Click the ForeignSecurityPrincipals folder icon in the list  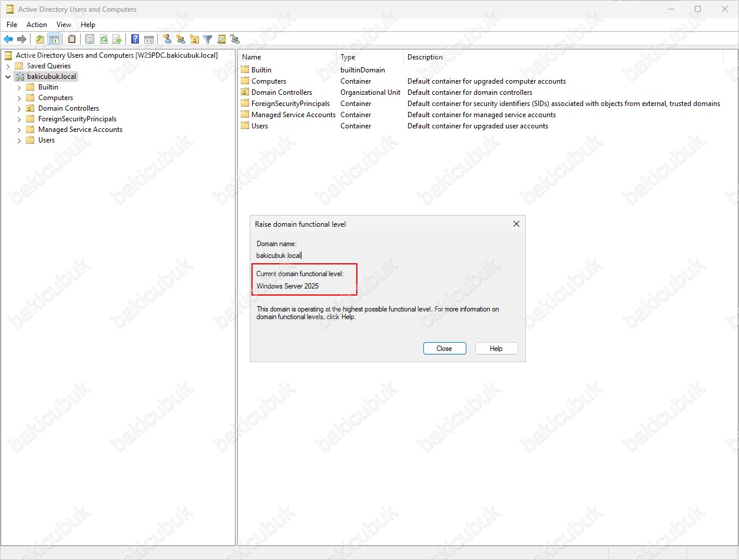point(246,103)
